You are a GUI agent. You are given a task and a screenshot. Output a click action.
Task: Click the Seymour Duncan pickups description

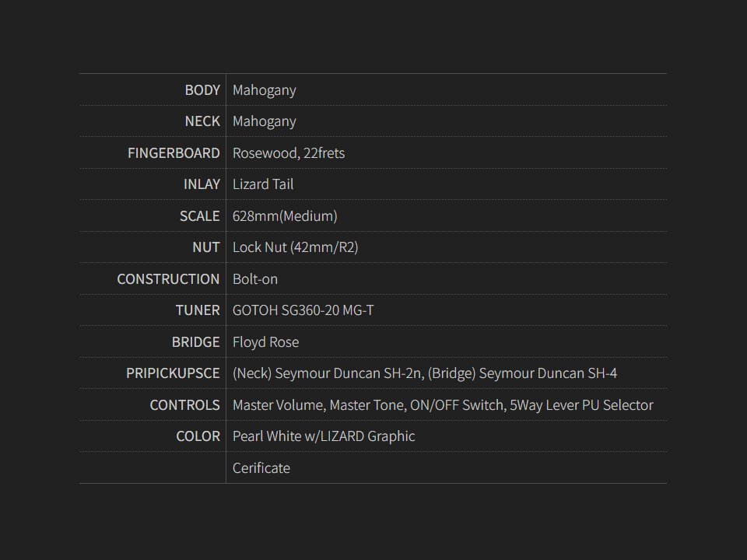425,373
